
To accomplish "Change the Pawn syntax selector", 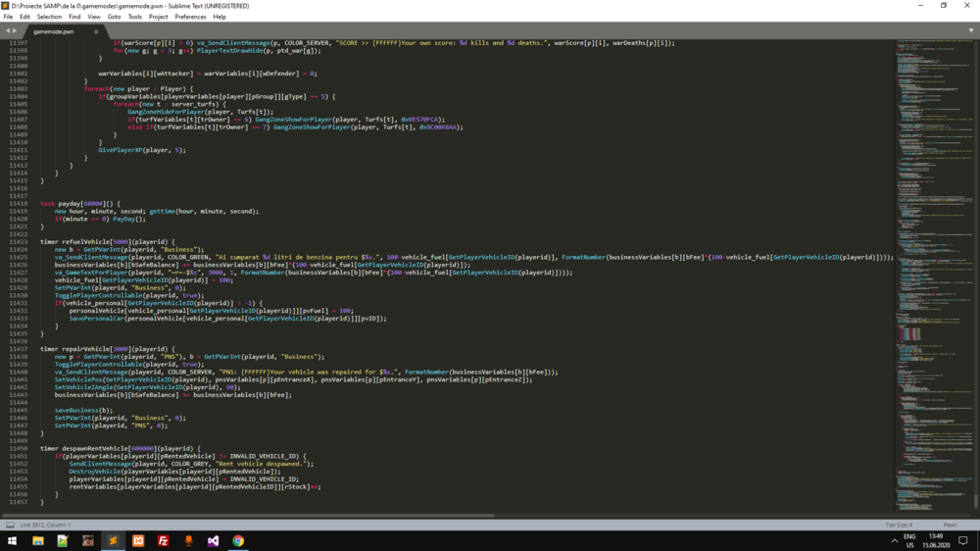I will pos(950,525).
